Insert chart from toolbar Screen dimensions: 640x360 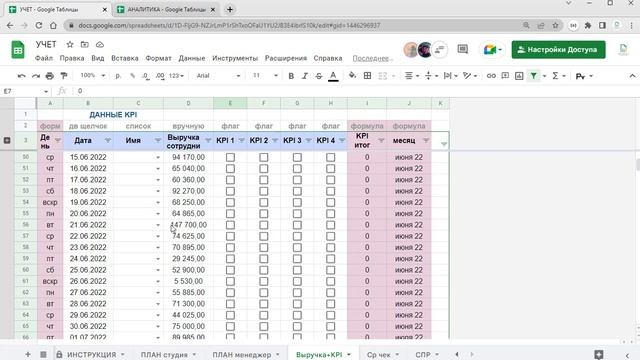[519, 76]
